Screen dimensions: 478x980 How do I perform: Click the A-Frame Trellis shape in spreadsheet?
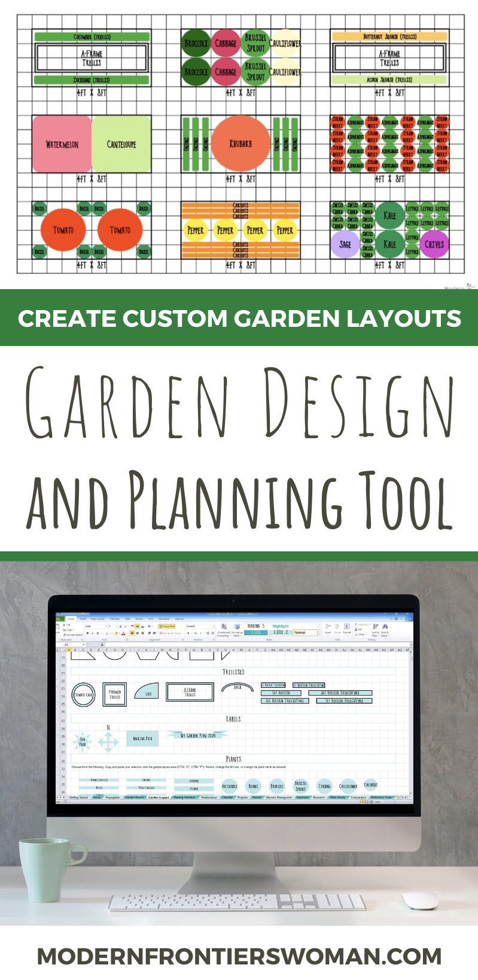(x=190, y=693)
